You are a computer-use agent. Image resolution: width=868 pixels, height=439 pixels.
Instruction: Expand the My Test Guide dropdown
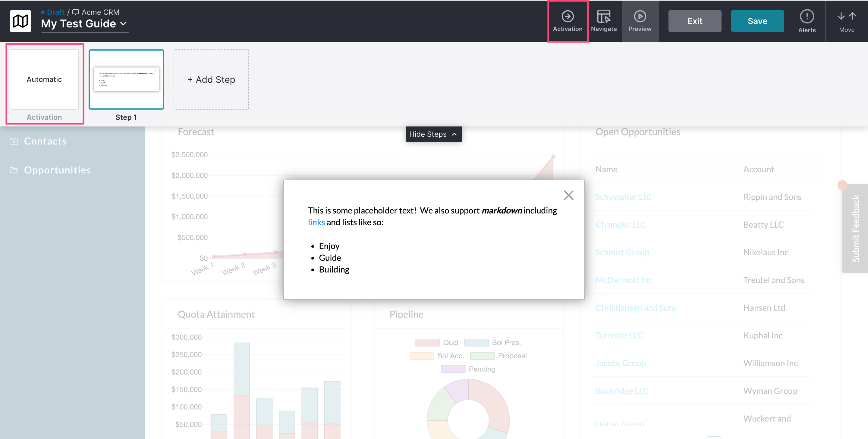pos(123,23)
